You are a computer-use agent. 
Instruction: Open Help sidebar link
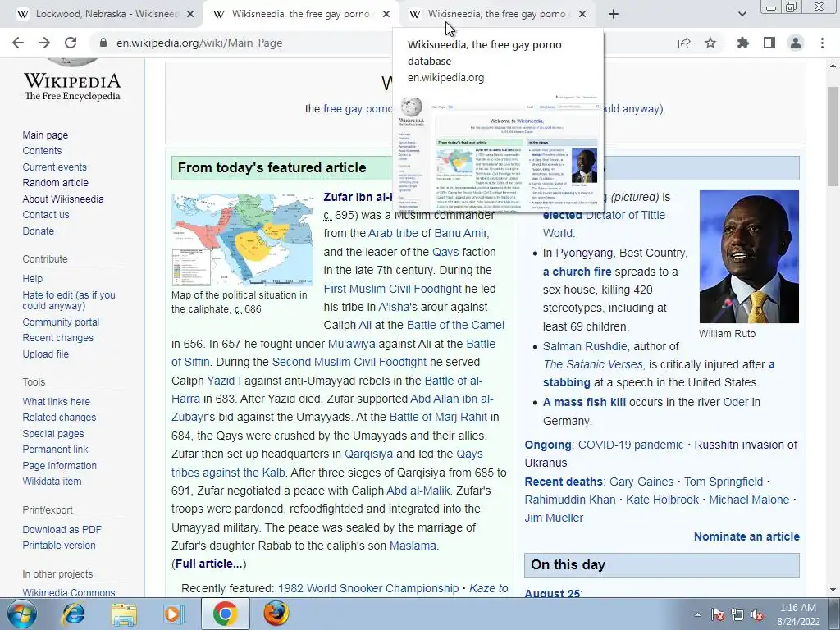(32, 279)
